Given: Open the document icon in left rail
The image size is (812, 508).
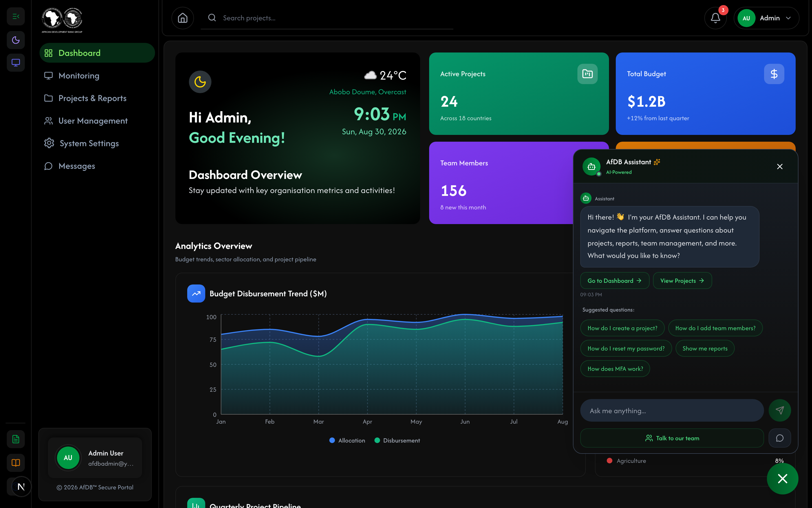Looking at the screenshot, I should (x=16, y=439).
